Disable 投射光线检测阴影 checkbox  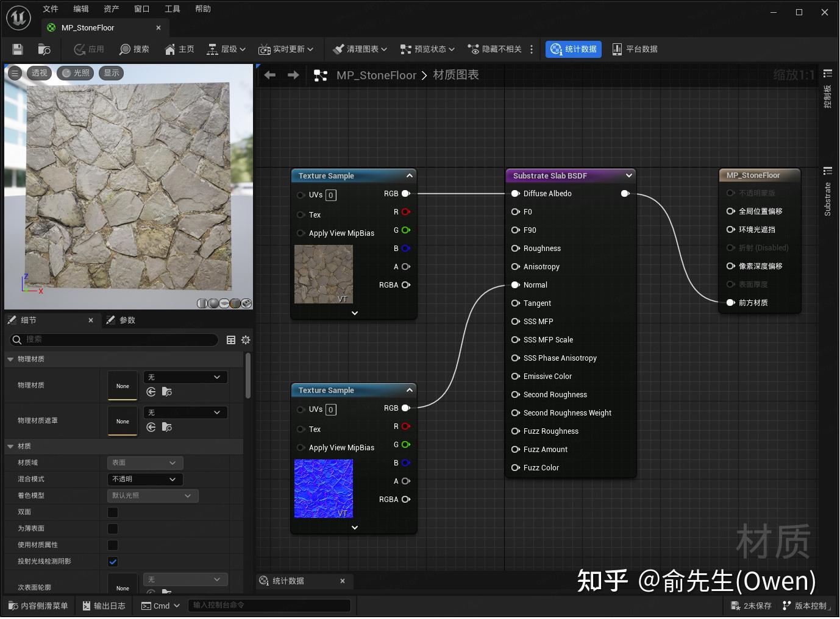tap(112, 561)
